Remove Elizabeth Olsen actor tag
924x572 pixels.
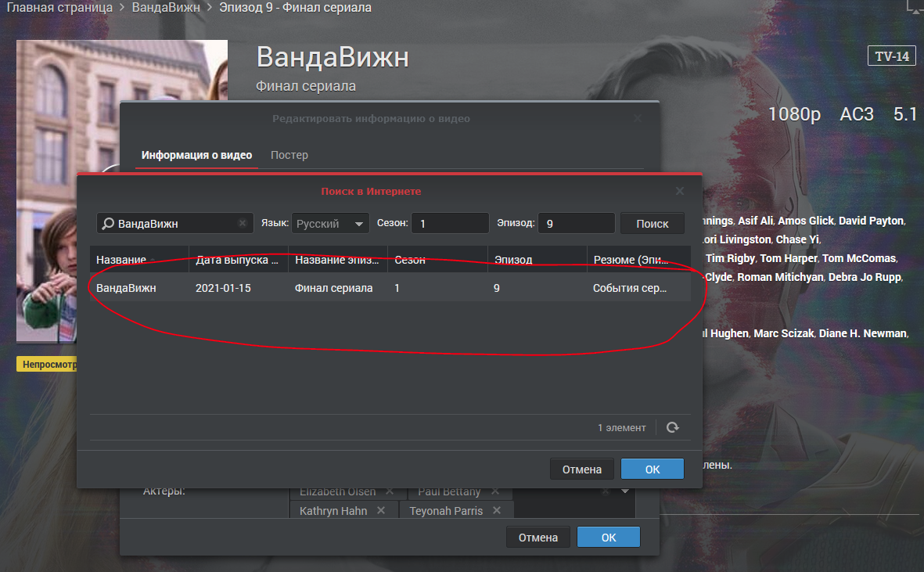(x=390, y=491)
